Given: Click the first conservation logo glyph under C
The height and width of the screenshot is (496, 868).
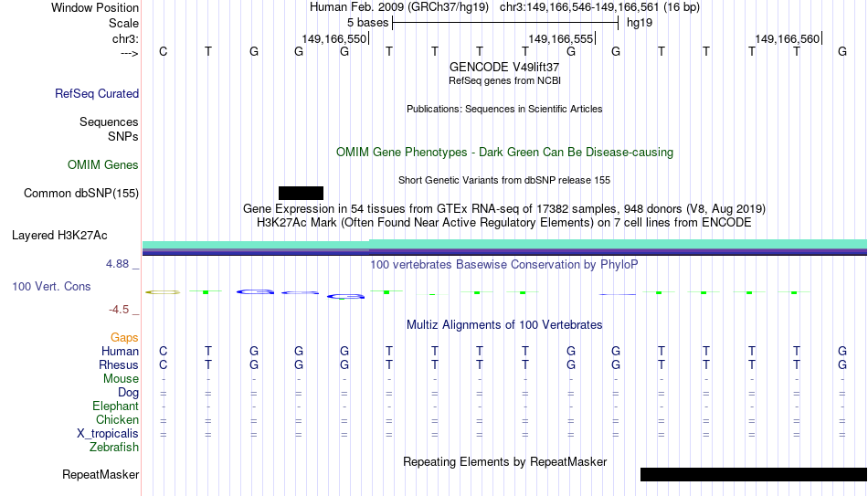Looking at the screenshot, I should click(163, 291).
